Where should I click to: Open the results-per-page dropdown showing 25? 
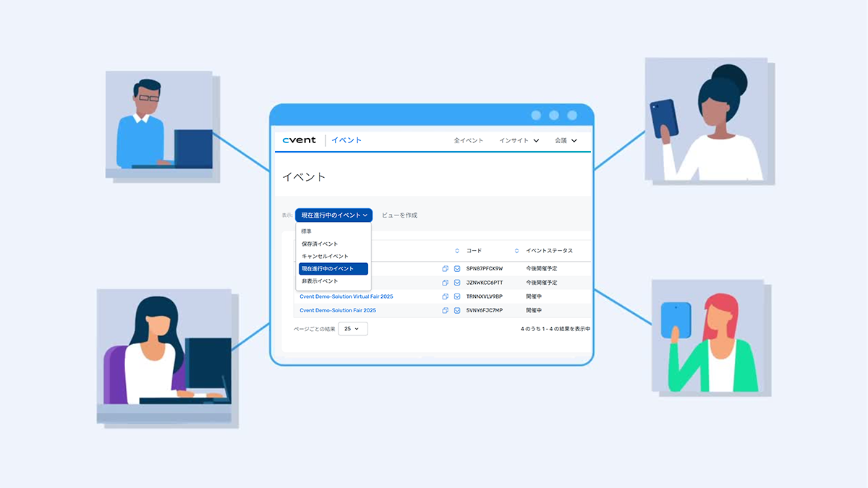click(353, 328)
